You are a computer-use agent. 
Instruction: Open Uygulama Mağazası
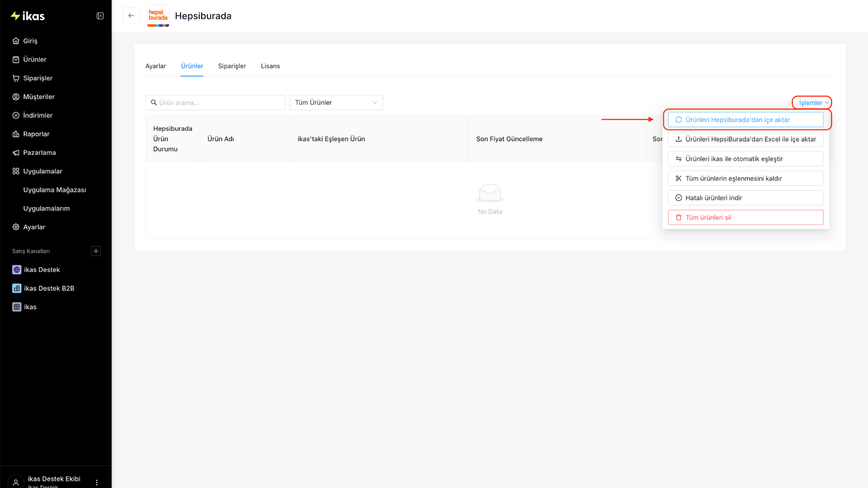coord(56,190)
